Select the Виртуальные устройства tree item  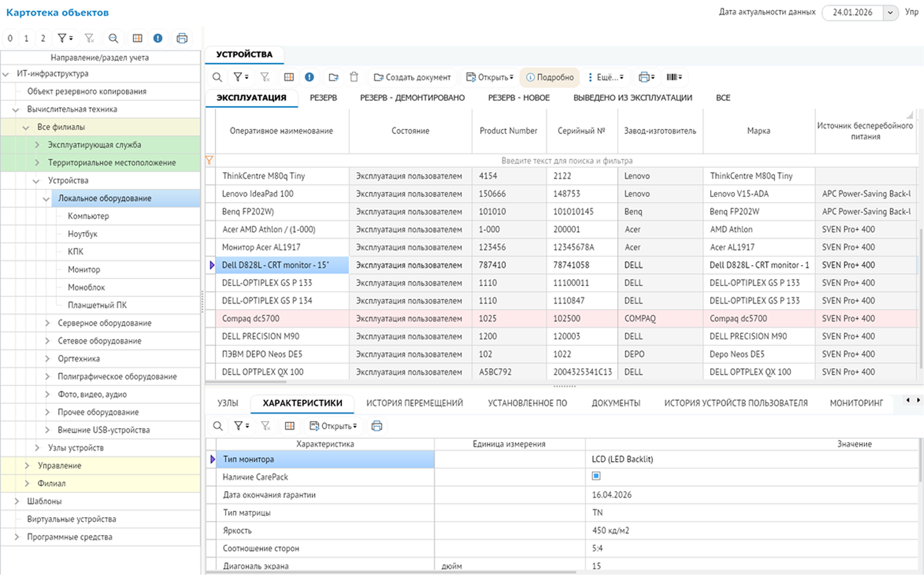[72, 519]
